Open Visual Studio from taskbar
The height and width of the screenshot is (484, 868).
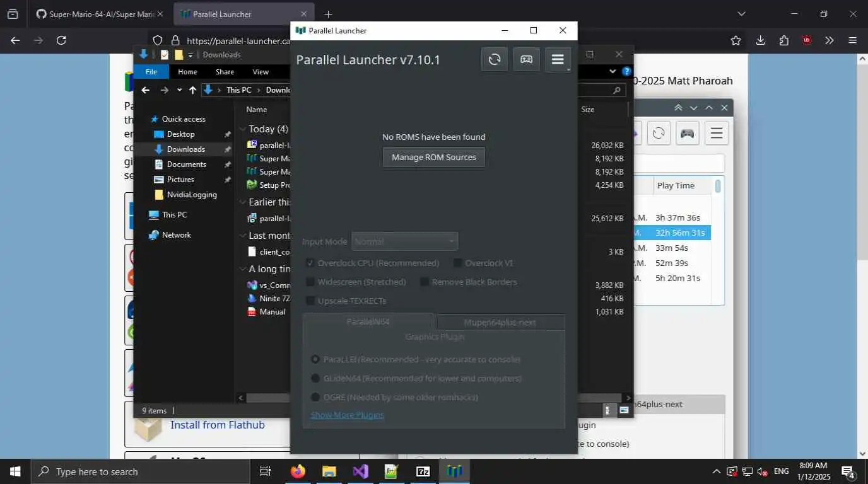[x=360, y=471]
